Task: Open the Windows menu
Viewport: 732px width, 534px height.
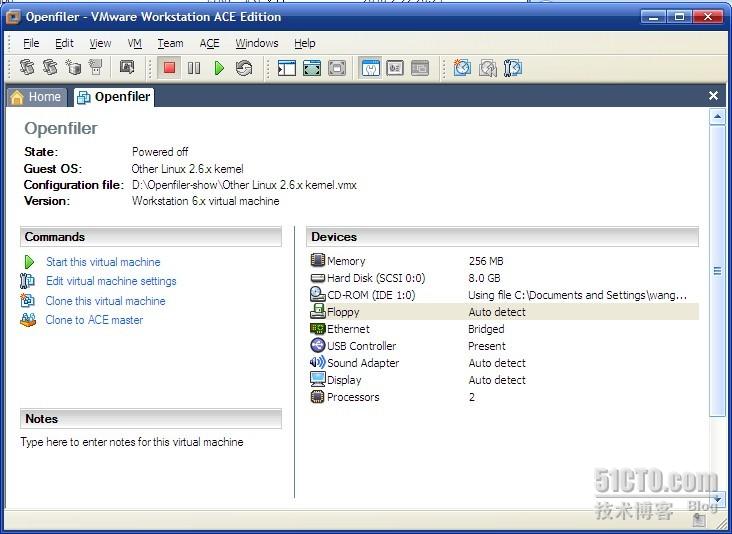Action: pyautogui.click(x=257, y=43)
